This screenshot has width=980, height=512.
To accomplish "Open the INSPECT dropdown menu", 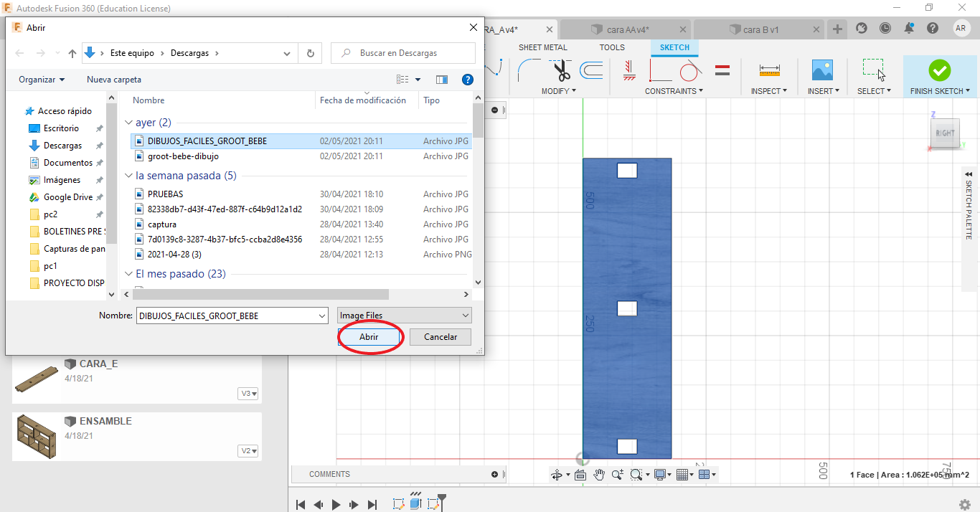I will (x=769, y=91).
